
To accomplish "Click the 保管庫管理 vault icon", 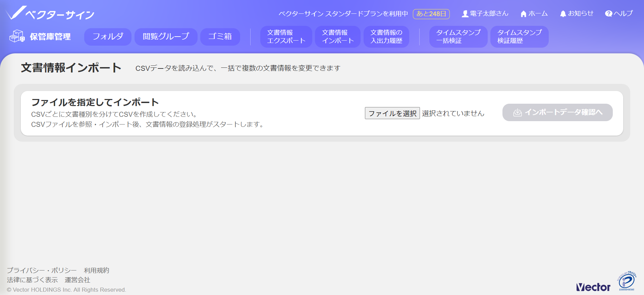I will click(17, 36).
